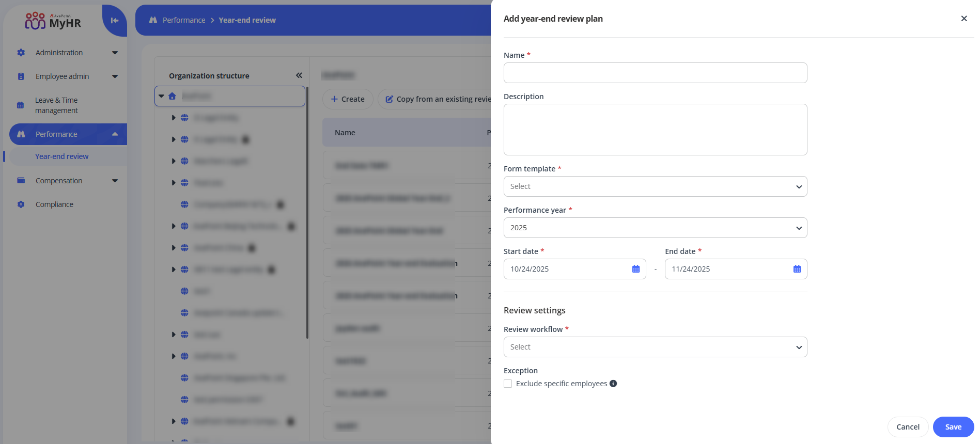
Task: Click the Performance sidebar icon
Action: pyautogui.click(x=21, y=134)
